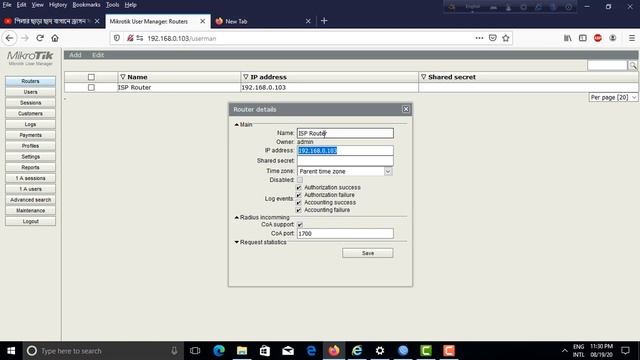Open the Firefox File menu
The width and height of the screenshot is (640, 360).
[7, 5]
